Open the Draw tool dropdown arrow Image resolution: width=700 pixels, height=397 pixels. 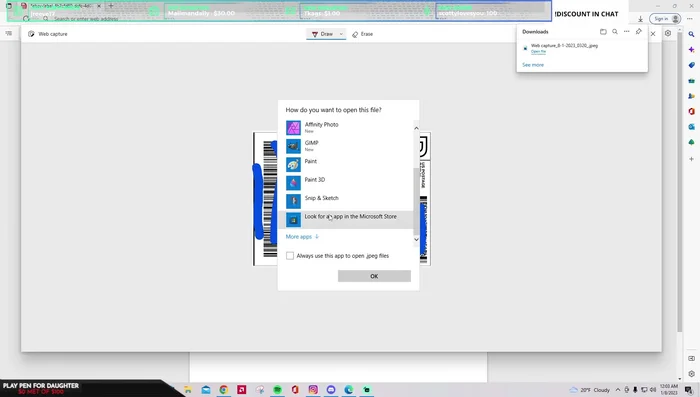(x=341, y=34)
